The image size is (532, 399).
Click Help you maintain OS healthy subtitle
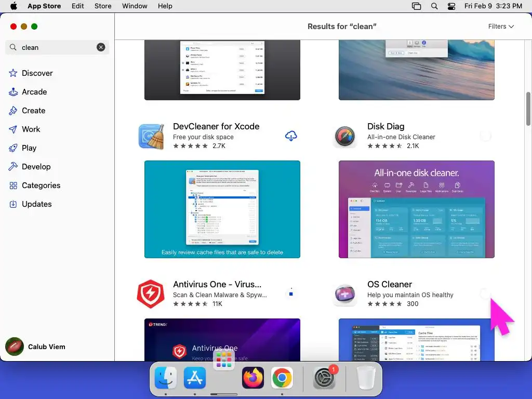[x=410, y=295]
